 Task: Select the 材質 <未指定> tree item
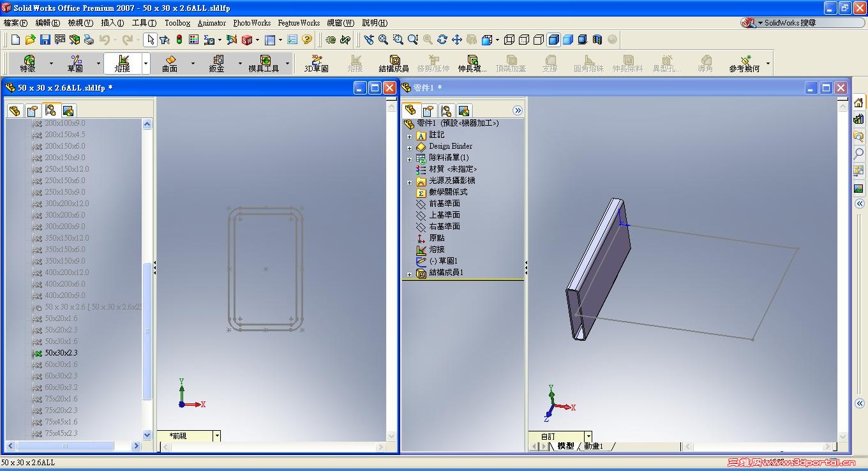[453, 169]
